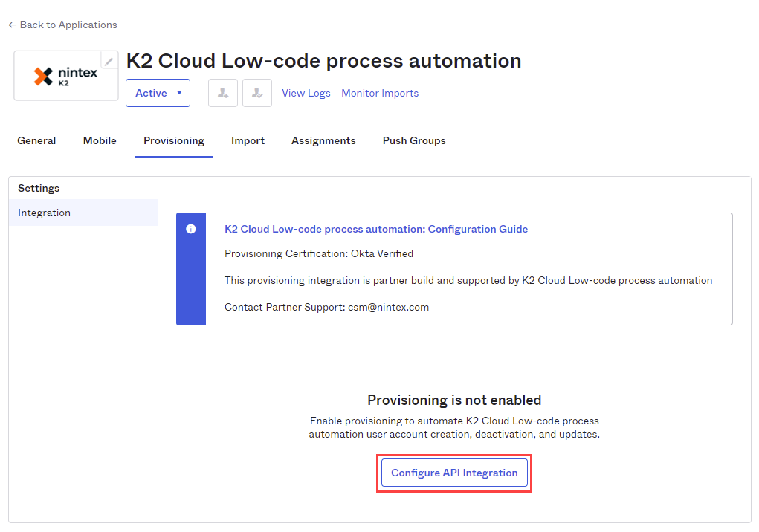
Task: Click the push status person-check icon
Action: coord(256,93)
